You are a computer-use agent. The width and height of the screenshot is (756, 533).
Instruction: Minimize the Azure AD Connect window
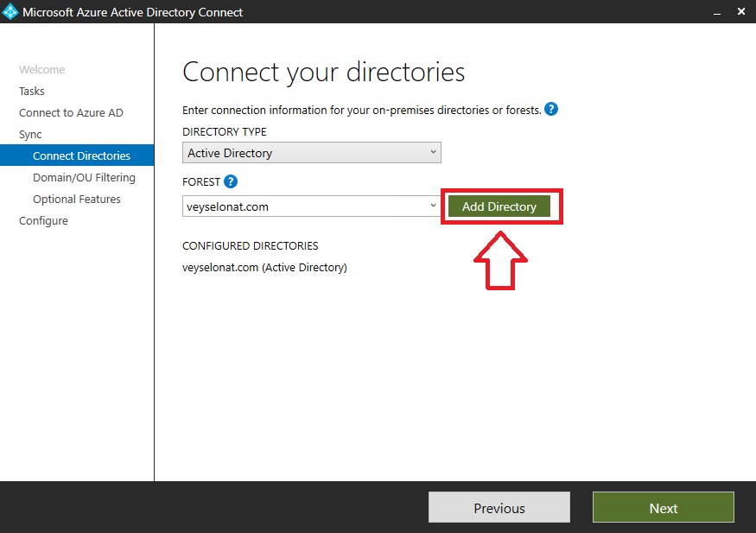coord(717,12)
